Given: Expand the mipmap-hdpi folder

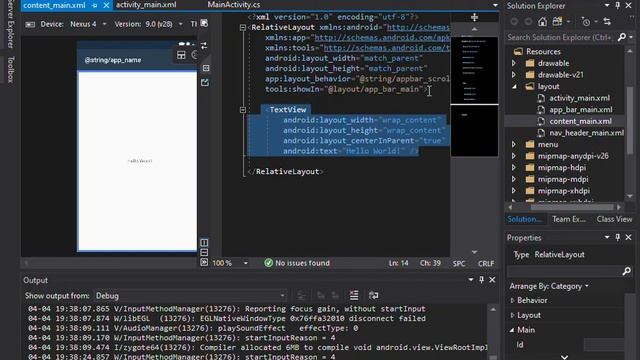Looking at the screenshot, I should click(x=514, y=168).
